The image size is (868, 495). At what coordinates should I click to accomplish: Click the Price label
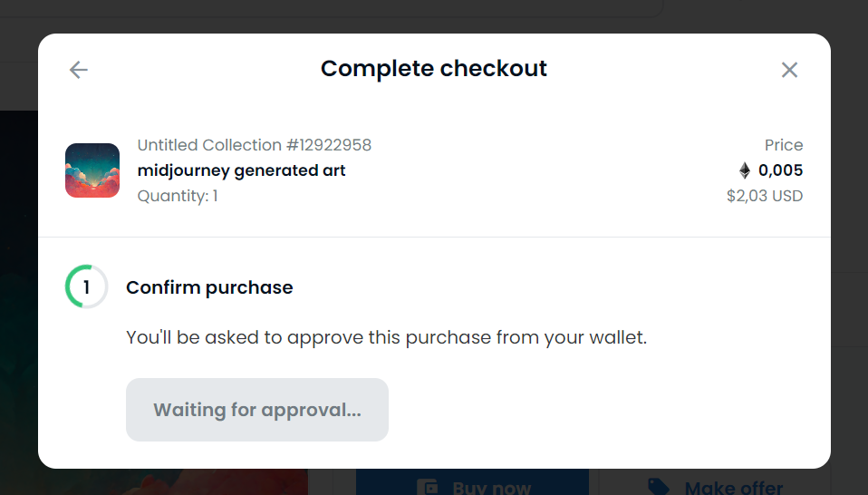pos(784,145)
